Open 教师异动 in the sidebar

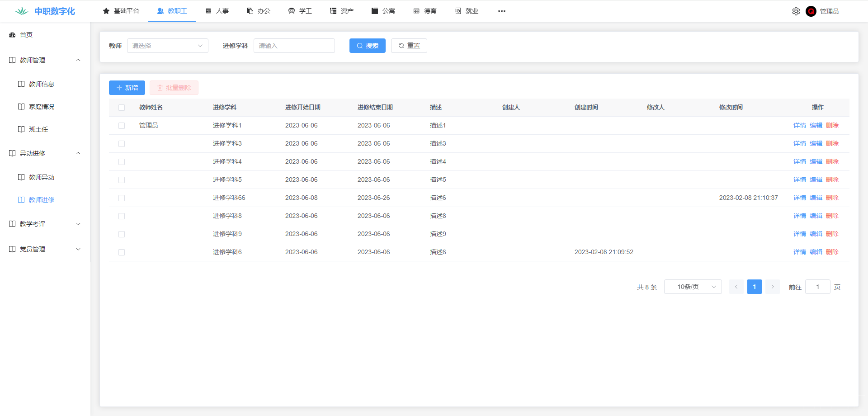tap(41, 177)
